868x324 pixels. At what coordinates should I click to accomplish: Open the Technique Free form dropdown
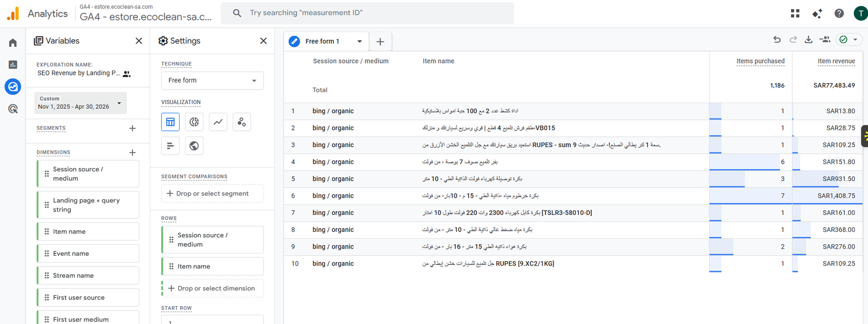click(x=212, y=80)
